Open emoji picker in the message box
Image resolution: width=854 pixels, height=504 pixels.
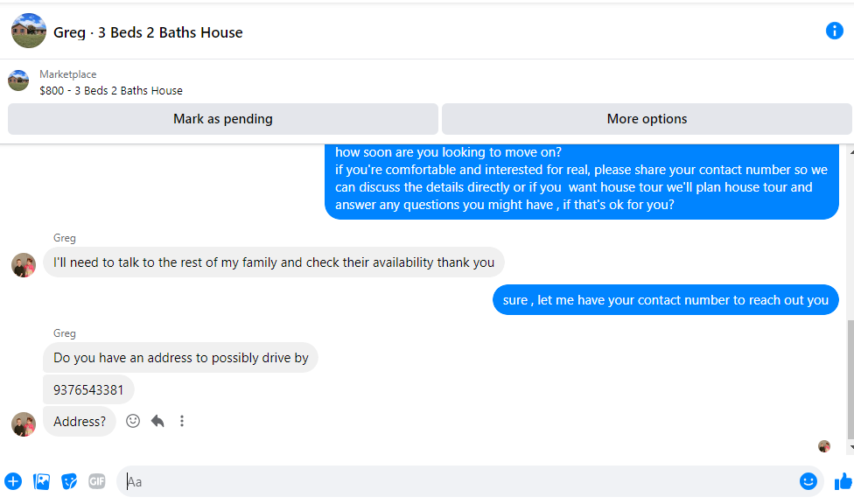click(808, 481)
